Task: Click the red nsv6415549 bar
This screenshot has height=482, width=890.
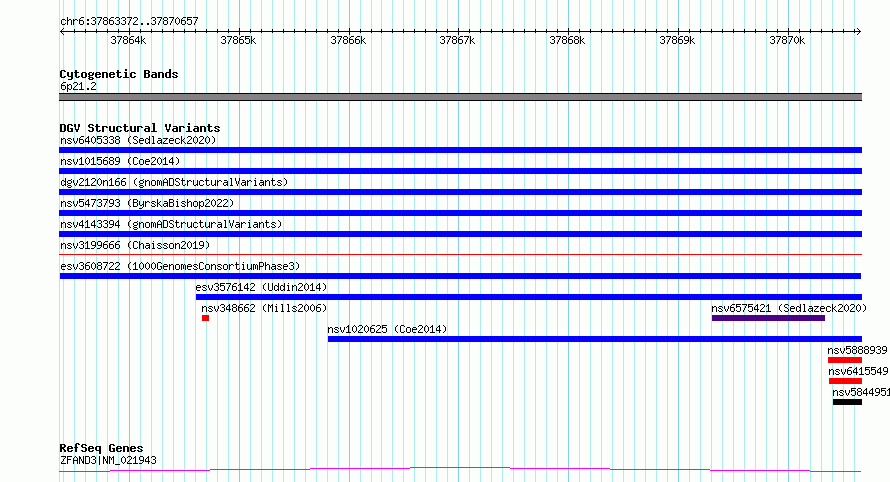Action: coord(845,381)
